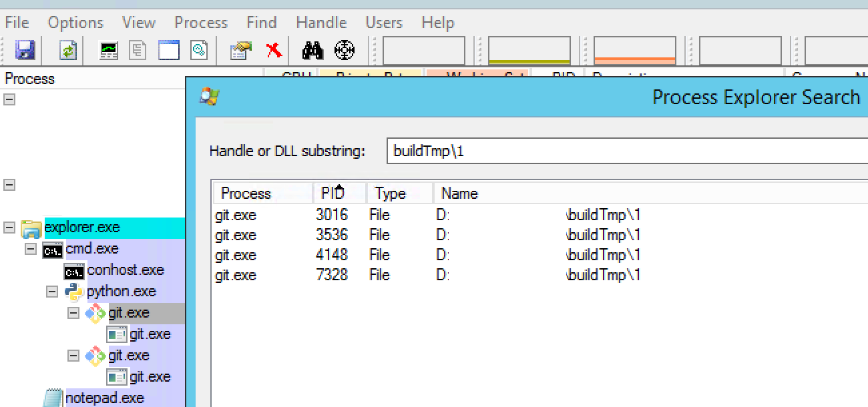Open the process Properties toolbar icon
The width and height of the screenshot is (868, 407).
pyautogui.click(x=240, y=50)
